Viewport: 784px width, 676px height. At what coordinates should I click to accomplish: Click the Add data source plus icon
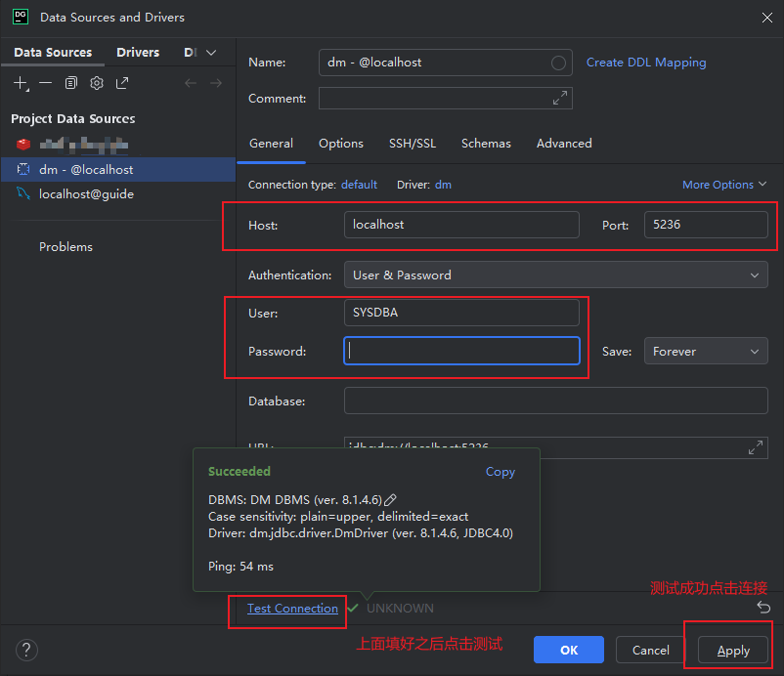(x=21, y=83)
